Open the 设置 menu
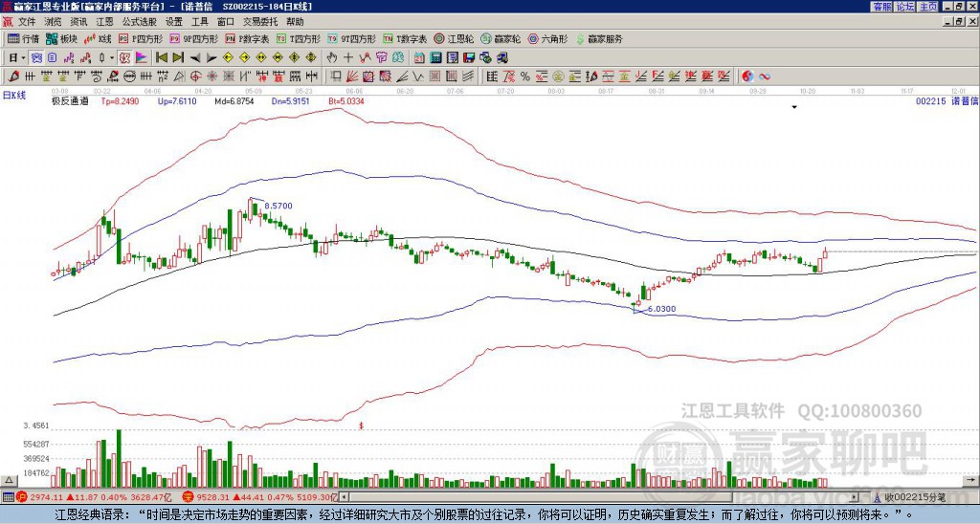 point(174,22)
